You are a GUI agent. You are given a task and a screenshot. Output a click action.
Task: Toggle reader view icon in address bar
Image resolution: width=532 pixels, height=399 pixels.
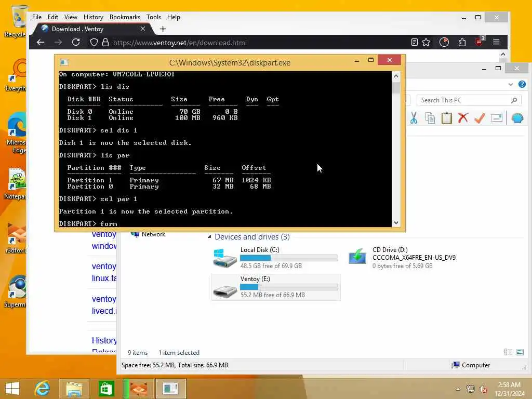tap(414, 43)
